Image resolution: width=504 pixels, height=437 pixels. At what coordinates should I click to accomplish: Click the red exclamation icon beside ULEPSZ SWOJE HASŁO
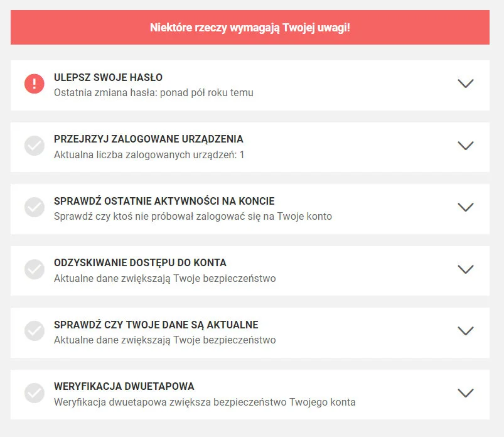[x=34, y=83]
